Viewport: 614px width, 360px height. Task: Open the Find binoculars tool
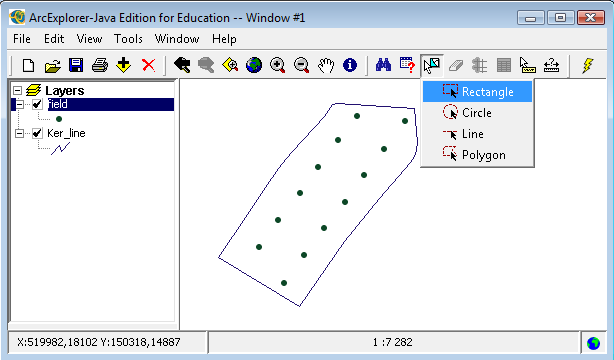click(x=383, y=65)
